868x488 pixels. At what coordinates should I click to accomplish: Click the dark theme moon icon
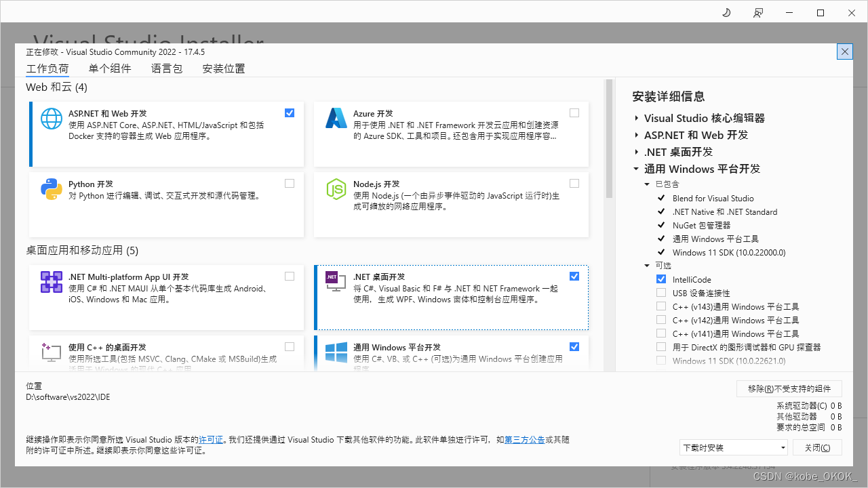tap(726, 12)
